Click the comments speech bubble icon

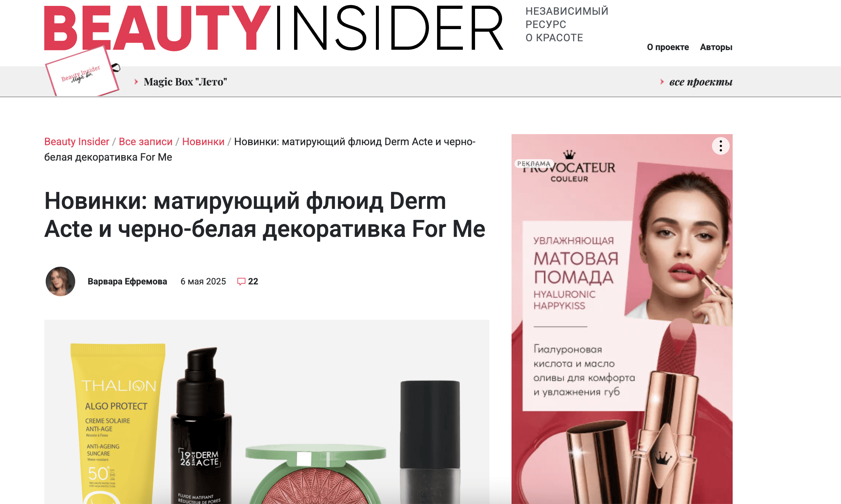point(241,282)
